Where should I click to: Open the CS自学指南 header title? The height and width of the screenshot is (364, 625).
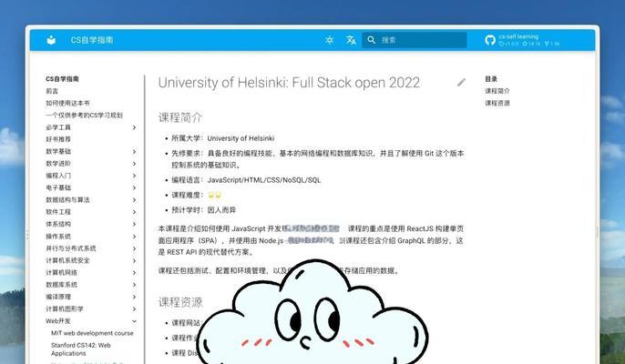(92, 40)
